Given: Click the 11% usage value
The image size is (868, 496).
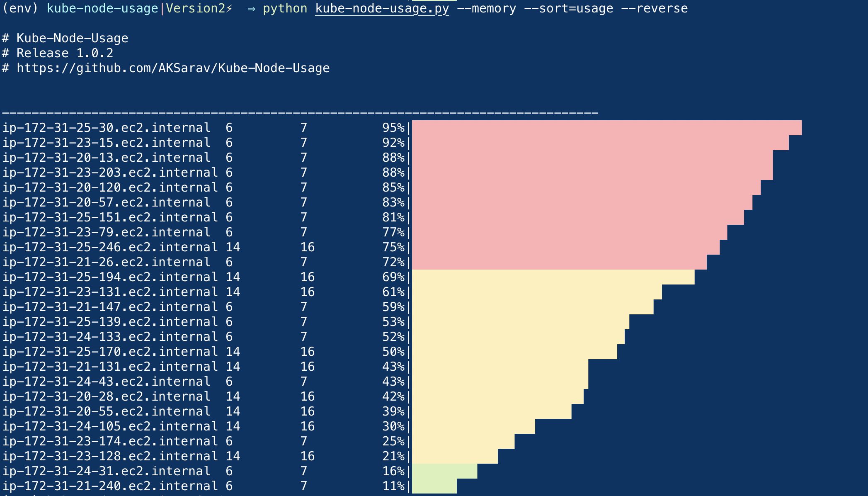Looking at the screenshot, I should [x=393, y=486].
